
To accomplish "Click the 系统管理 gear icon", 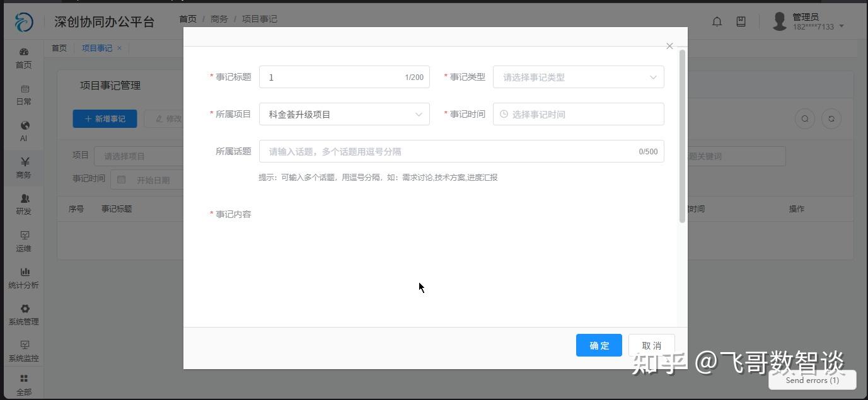I will pyautogui.click(x=23, y=314).
